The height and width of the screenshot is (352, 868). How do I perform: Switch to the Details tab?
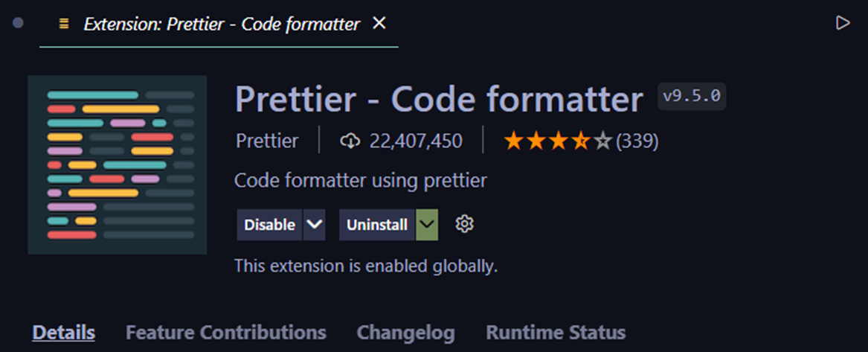coord(63,332)
